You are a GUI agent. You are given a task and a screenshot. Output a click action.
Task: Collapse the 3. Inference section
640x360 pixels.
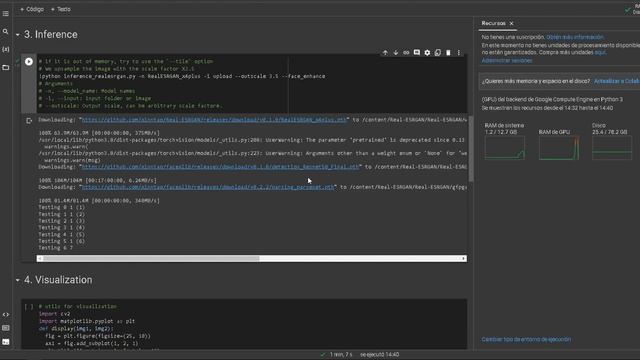tap(18, 35)
